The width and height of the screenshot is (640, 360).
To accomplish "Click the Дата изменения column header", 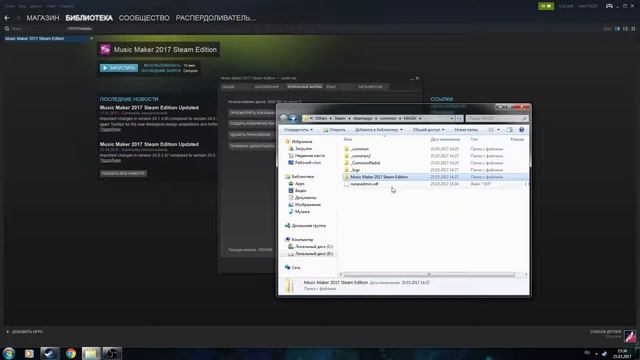I will point(445,140).
